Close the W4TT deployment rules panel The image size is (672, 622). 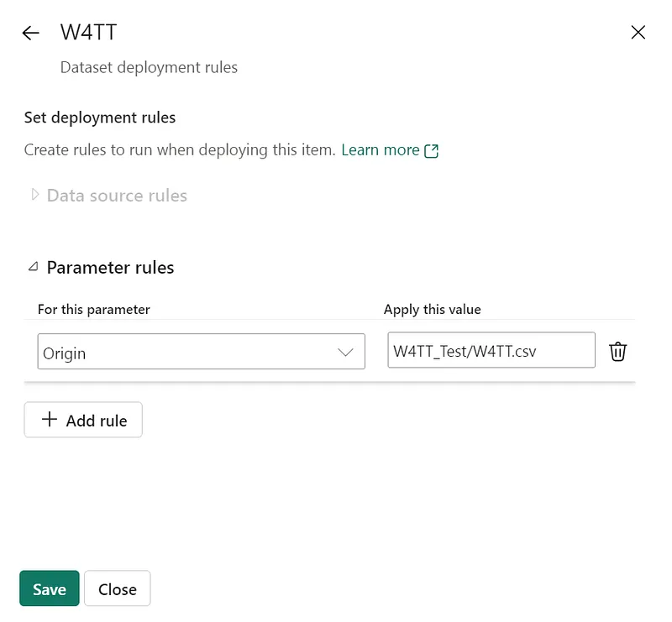click(638, 32)
